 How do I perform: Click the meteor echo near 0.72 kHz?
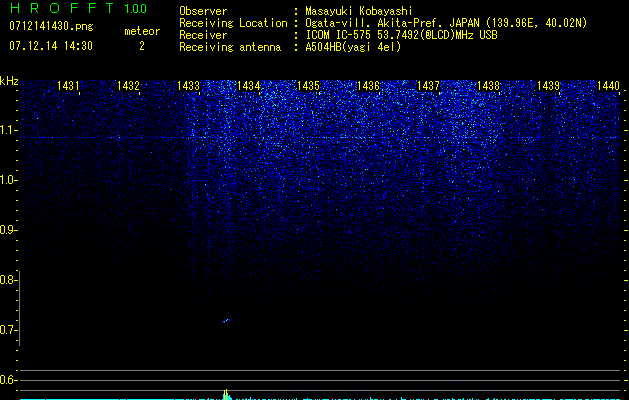[x=227, y=320]
